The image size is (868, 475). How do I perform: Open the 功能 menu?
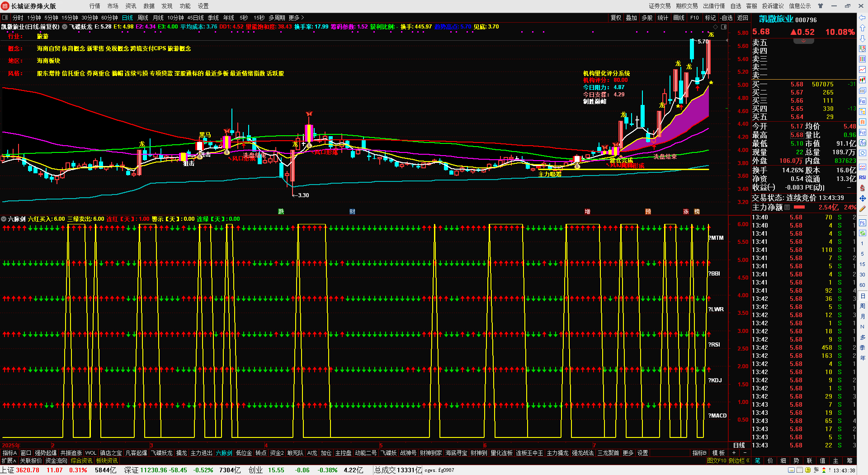pyautogui.click(x=185, y=6)
